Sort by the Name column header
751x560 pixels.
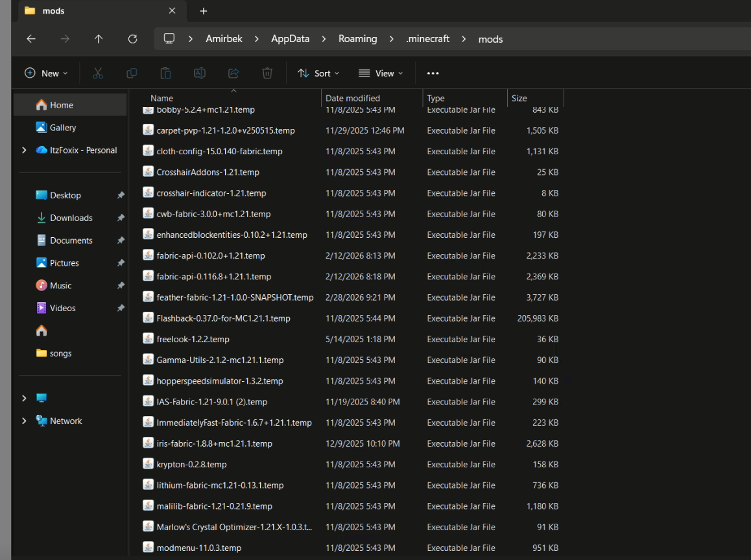[162, 98]
